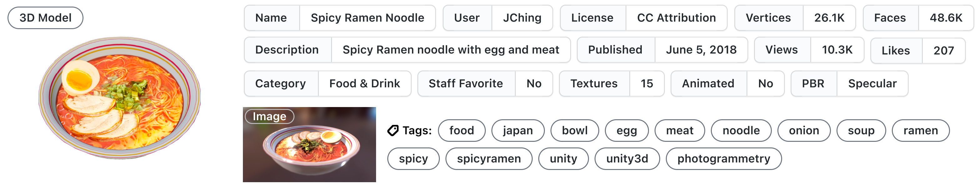Screen dimensions: 980x185
Task: Click the 'meat' tag
Action: click(680, 131)
